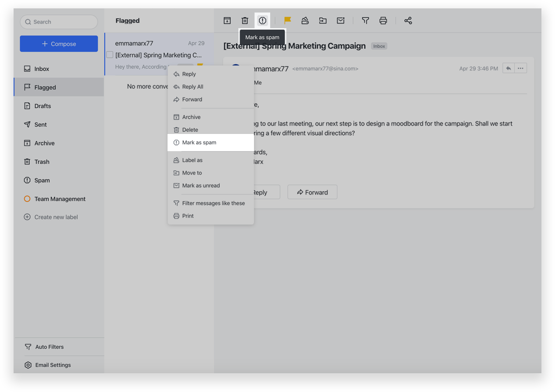This screenshot has width=555, height=392.
Task: Tick the checkbox beside the Spring Marketing email
Action: pyautogui.click(x=110, y=55)
